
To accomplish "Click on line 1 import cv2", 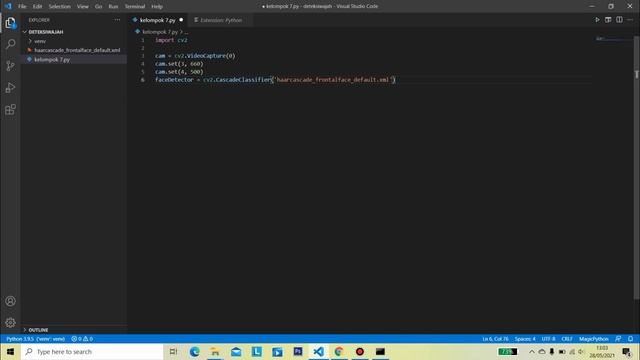I will [171, 40].
